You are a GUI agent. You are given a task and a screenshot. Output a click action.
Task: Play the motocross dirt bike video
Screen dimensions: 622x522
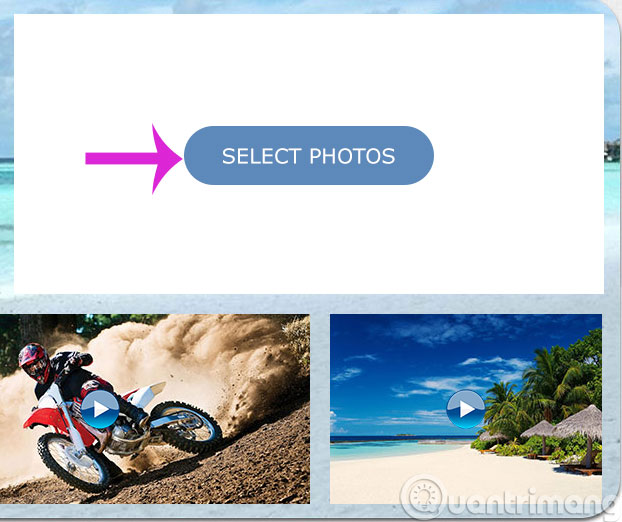tap(100, 409)
